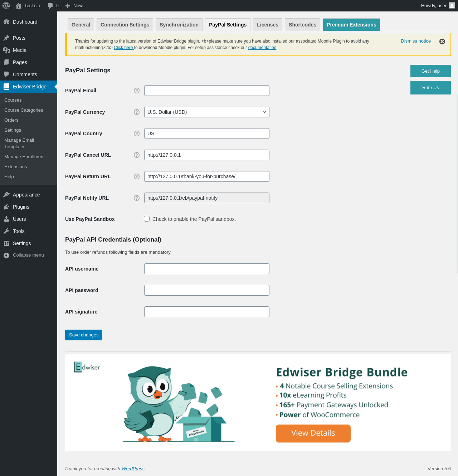Click the WordPress logo icon
Image resolution: width=458 pixels, height=476 pixels.
(x=6, y=6)
